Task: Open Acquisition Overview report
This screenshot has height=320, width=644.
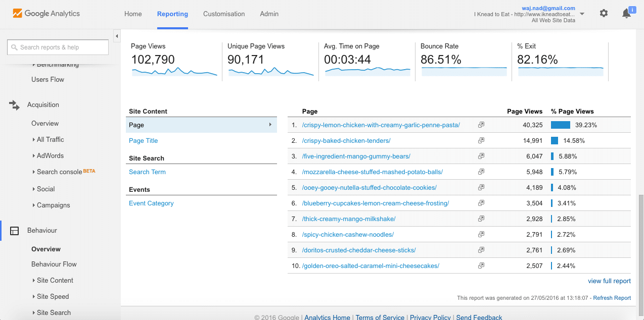Action: (x=45, y=123)
